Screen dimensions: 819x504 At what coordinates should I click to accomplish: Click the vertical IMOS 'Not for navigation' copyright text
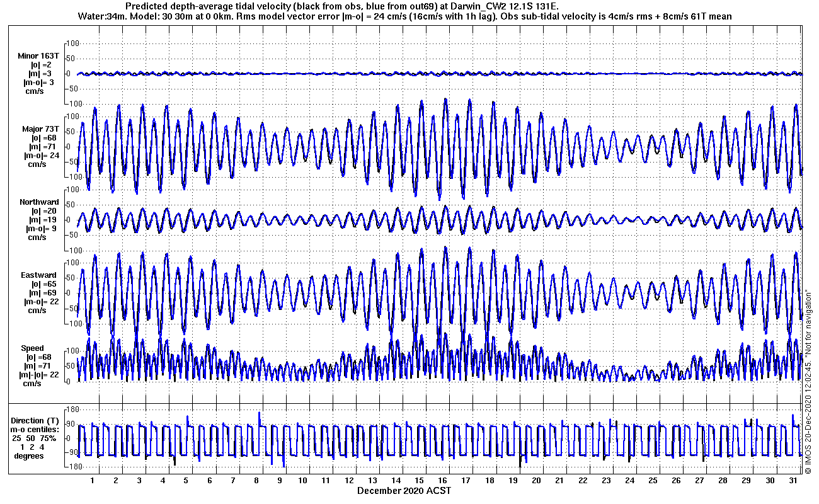click(808, 381)
